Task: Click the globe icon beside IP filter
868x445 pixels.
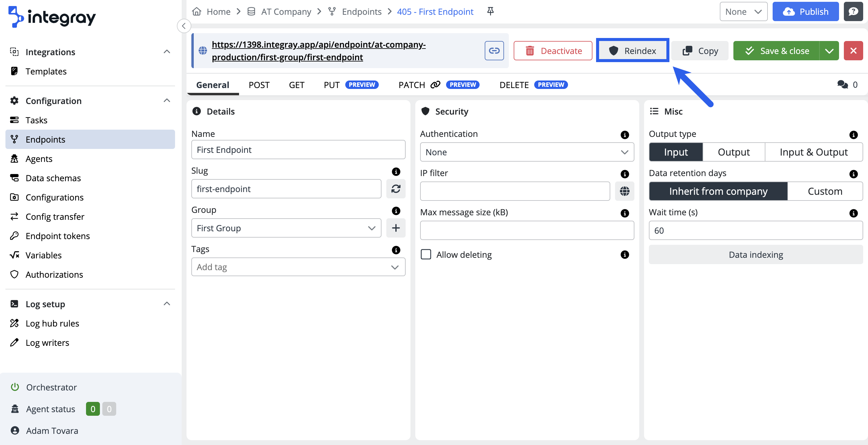Action: click(624, 191)
